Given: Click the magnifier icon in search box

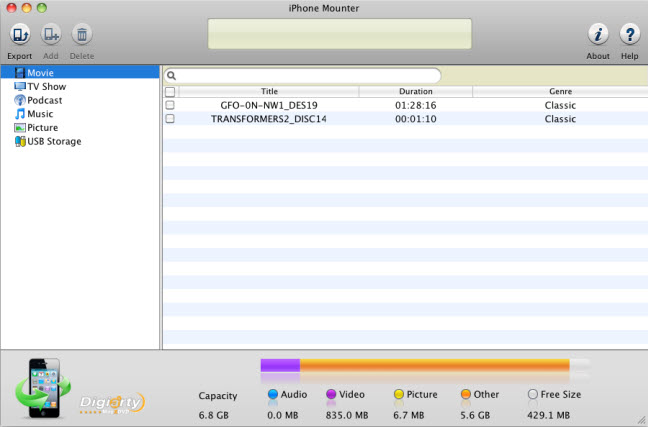Looking at the screenshot, I should pyautogui.click(x=172, y=76).
